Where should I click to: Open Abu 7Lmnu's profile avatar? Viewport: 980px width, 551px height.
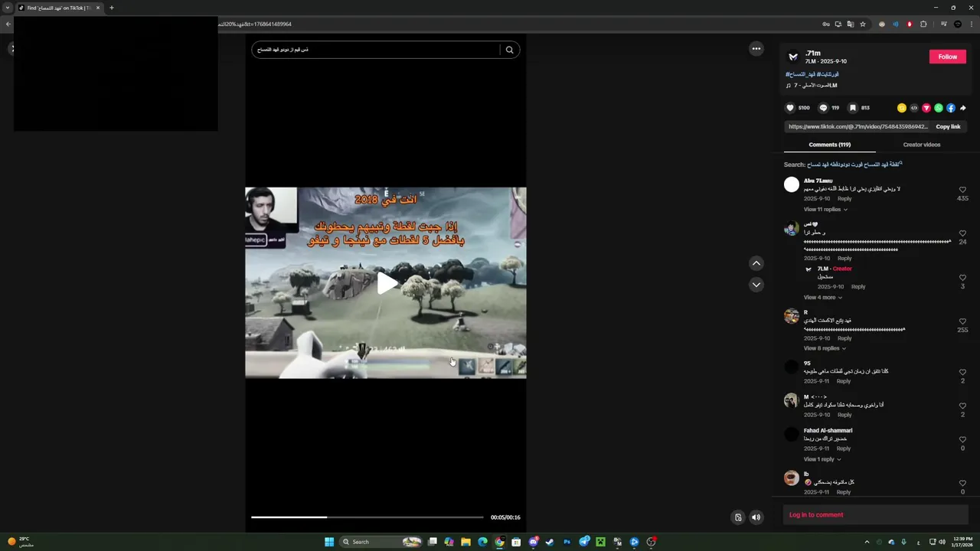792,184
